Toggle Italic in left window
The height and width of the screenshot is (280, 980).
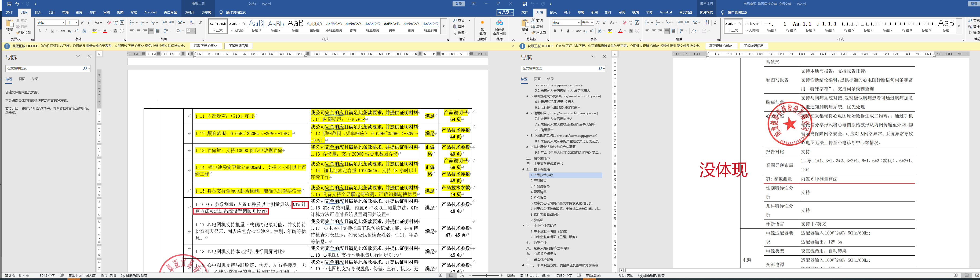(x=46, y=31)
